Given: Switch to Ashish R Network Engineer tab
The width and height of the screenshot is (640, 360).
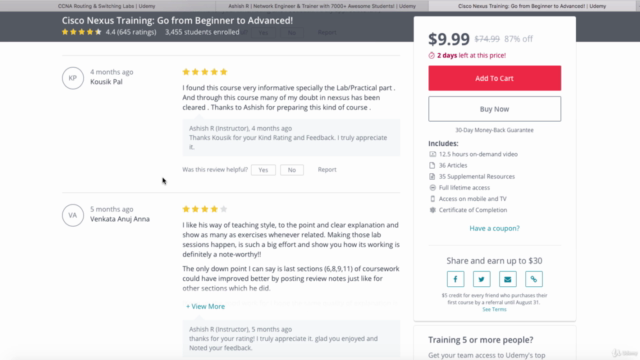Looking at the screenshot, I should (322, 6).
